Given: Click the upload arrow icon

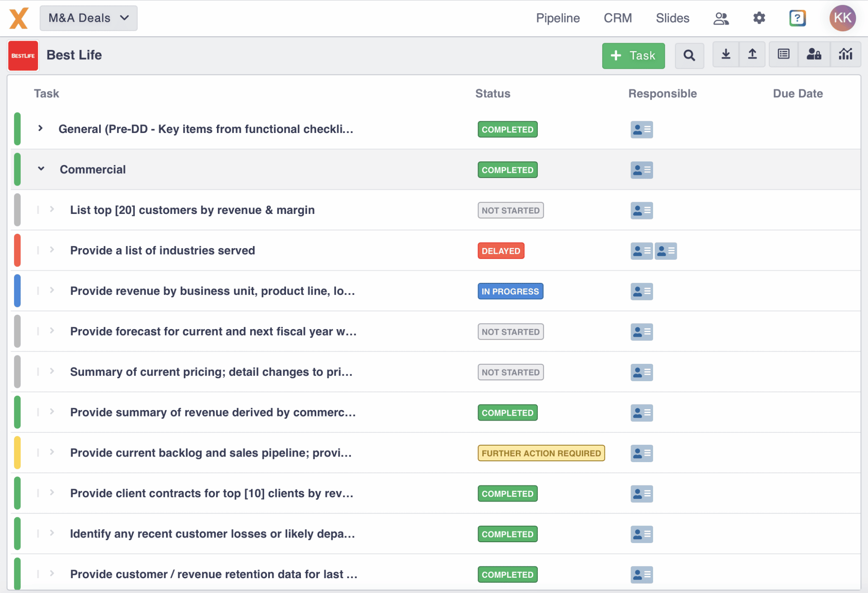Looking at the screenshot, I should coord(752,54).
